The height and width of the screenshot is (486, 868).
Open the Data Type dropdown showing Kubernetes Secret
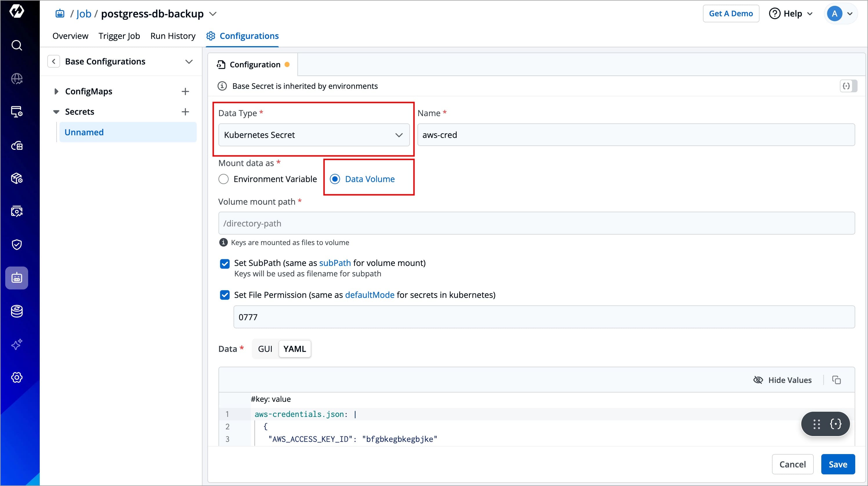314,135
